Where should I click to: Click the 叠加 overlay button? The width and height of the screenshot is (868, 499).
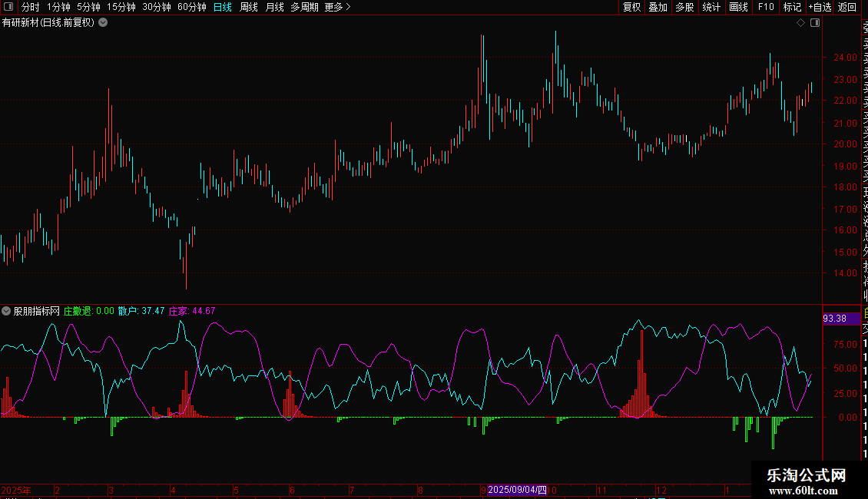[x=658, y=7]
